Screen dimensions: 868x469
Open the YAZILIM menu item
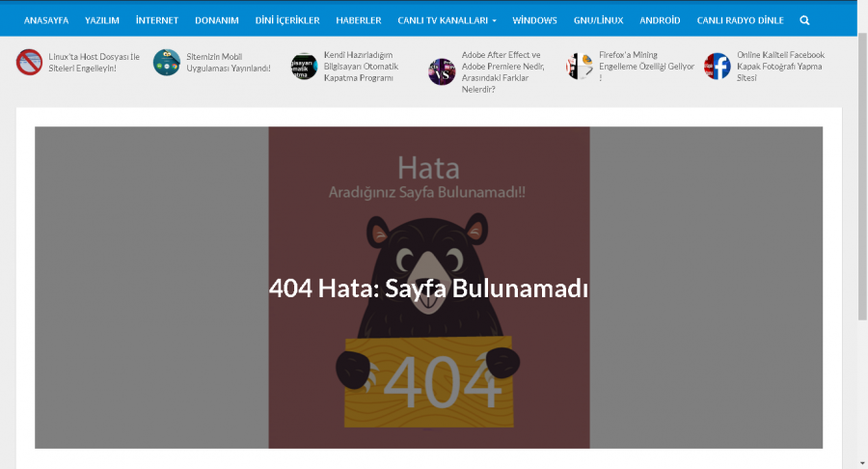point(102,20)
